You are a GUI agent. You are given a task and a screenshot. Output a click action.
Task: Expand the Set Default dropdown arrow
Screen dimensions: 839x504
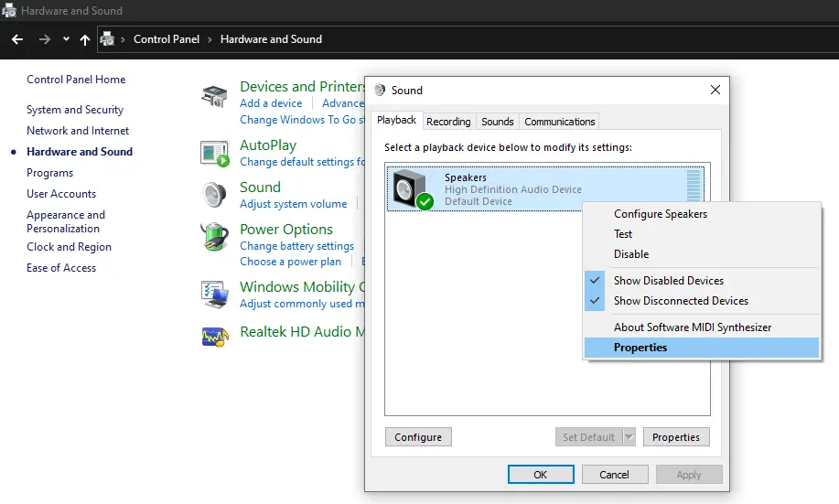(x=629, y=437)
